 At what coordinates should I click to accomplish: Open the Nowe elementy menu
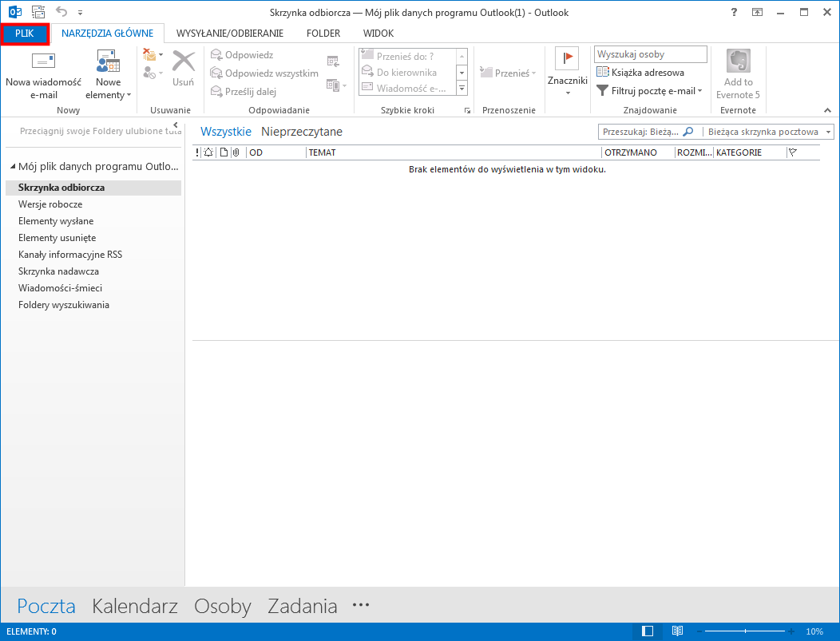109,75
